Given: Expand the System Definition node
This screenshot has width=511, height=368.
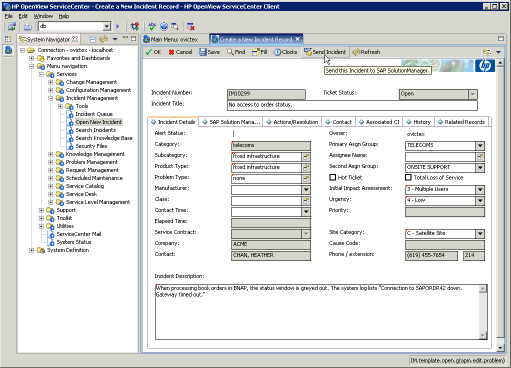Looking at the screenshot, I should (x=32, y=250).
